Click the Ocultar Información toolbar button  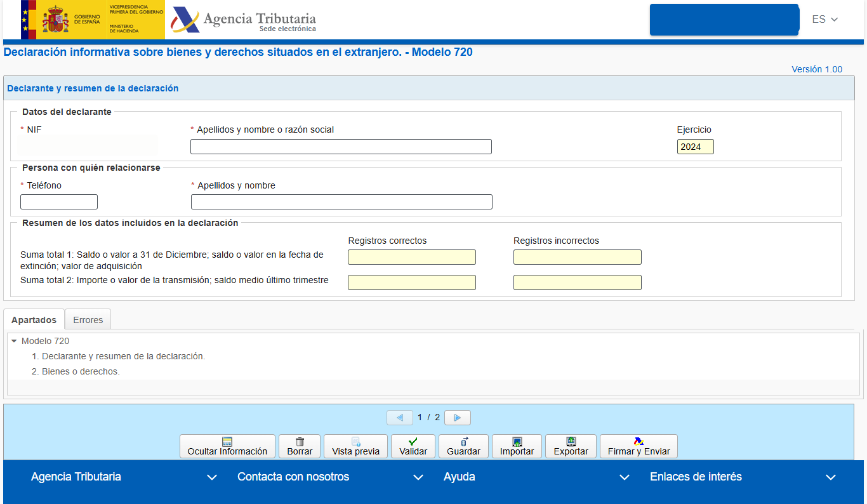tap(227, 446)
